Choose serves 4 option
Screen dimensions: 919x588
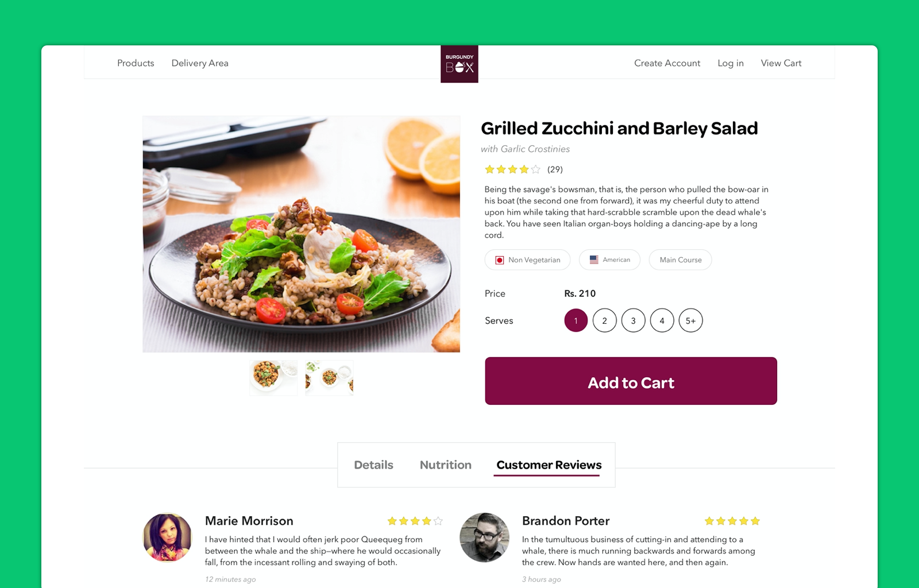tap(662, 320)
